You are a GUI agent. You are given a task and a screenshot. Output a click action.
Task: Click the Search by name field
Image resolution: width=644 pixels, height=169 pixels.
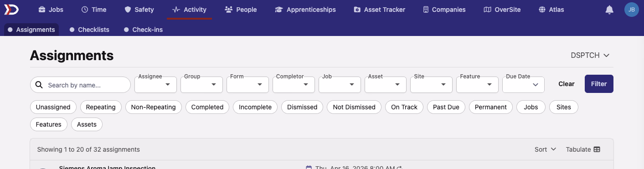point(80,85)
